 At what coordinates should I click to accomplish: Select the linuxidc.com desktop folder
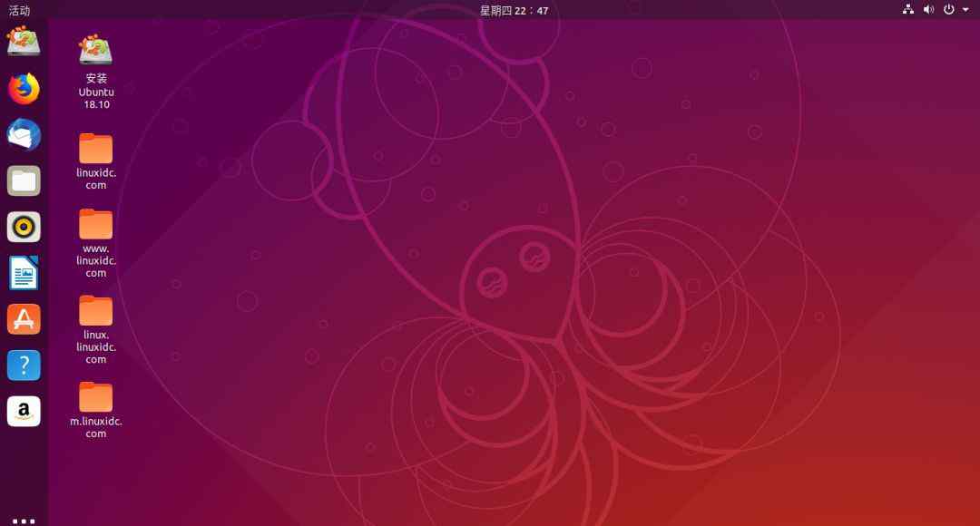pyautogui.click(x=95, y=150)
